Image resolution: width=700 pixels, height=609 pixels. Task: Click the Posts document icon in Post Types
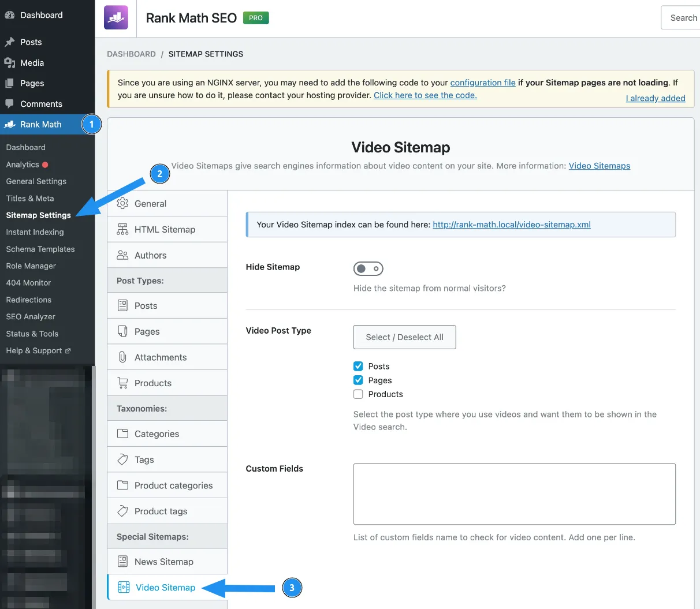[x=122, y=305]
